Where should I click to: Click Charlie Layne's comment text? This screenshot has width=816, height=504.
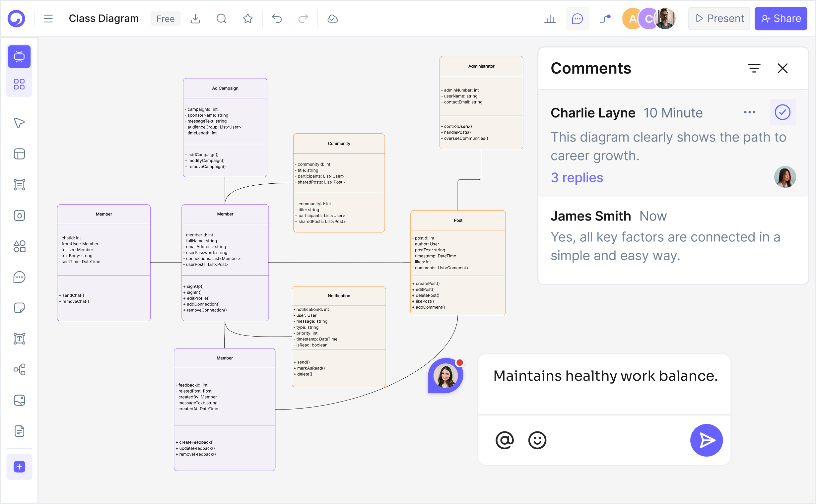[668, 147]
